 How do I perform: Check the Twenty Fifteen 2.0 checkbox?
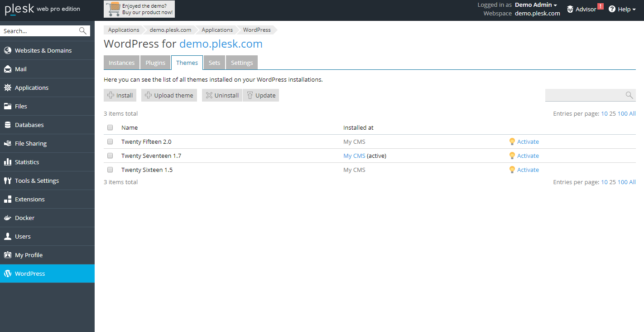(x=110, y=142)
